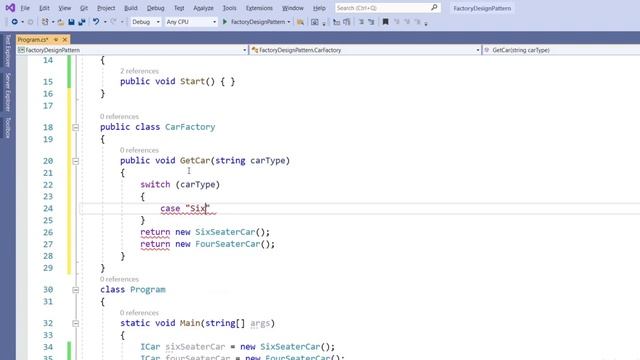Open the Test Explorer side tab
The height and width of the screenshot is (360, 640).
[7, 51]
